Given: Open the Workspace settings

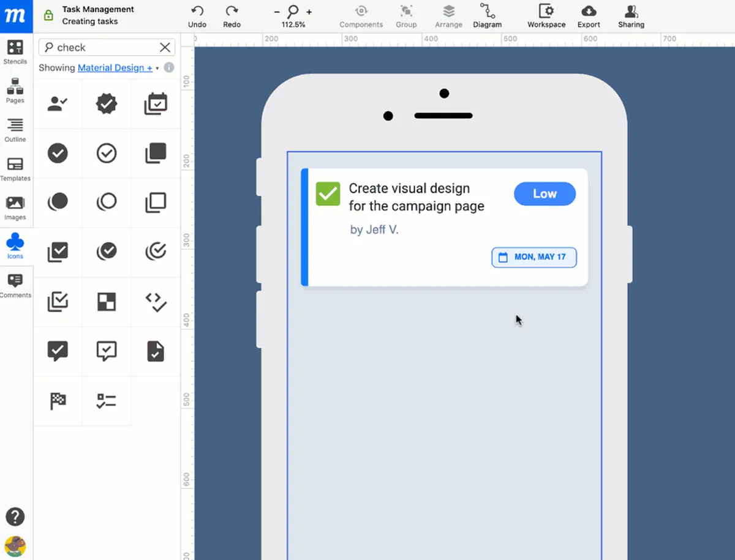Looking at the screenshot, I should tap(546, 11).
